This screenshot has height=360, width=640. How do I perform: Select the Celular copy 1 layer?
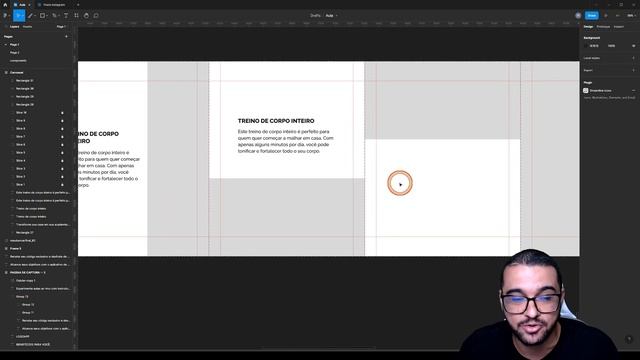26,280
